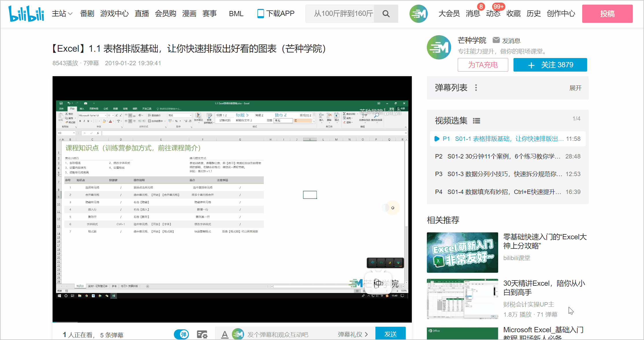The image size is (644, 340).
Task: Open 30天精讲Excel，陪你从小白到高手 title
Action: pyautogui.click(x=544, y=288)
